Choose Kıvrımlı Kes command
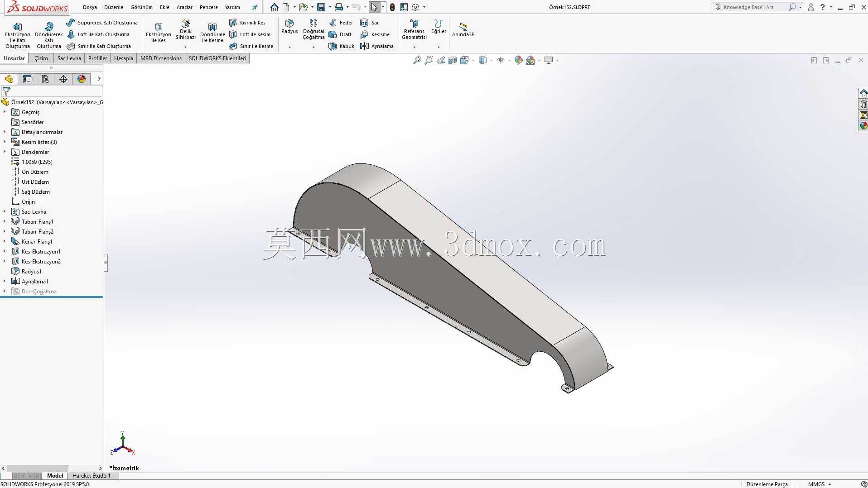 click(x=247, y=23)
